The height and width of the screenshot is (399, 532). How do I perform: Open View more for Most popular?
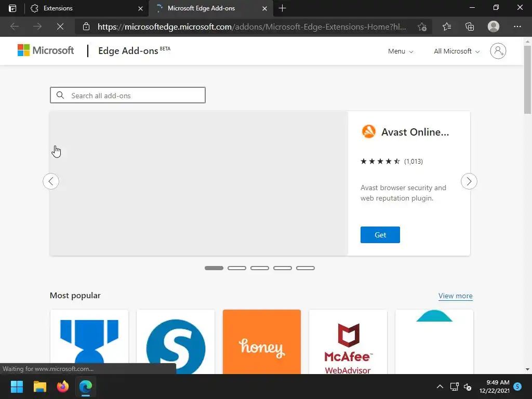tap(455, 296)
